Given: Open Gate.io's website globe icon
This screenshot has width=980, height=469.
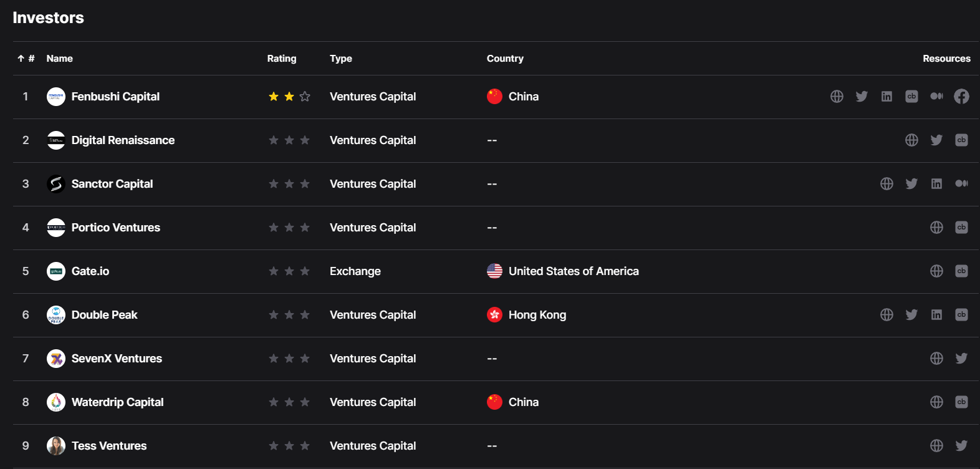Looking at the screenshot, I should (936, 271).
